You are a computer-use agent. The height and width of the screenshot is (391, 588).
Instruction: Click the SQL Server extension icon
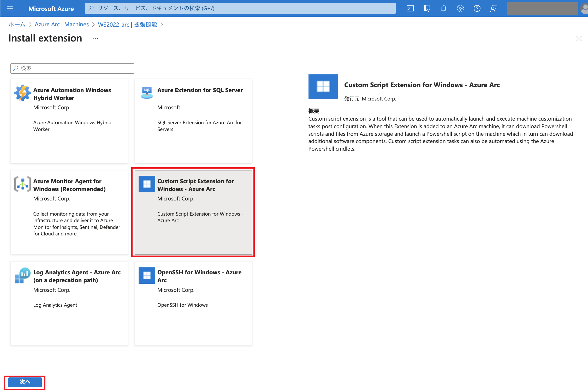[147, 93]
